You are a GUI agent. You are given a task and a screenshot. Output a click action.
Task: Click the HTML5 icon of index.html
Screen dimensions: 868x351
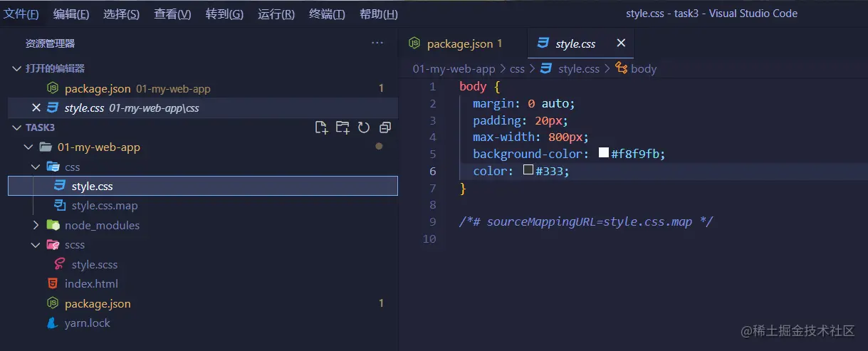coord(52,283)
